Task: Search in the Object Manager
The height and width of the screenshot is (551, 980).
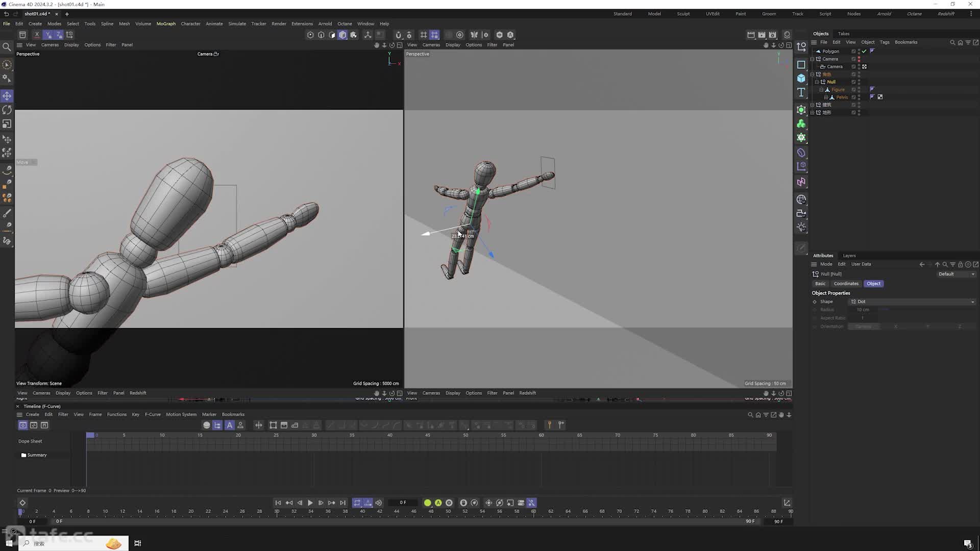Action: 952,42
